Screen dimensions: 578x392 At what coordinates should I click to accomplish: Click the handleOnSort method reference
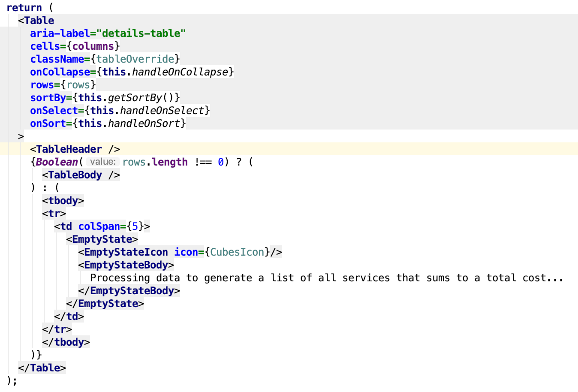coord(144,124)
